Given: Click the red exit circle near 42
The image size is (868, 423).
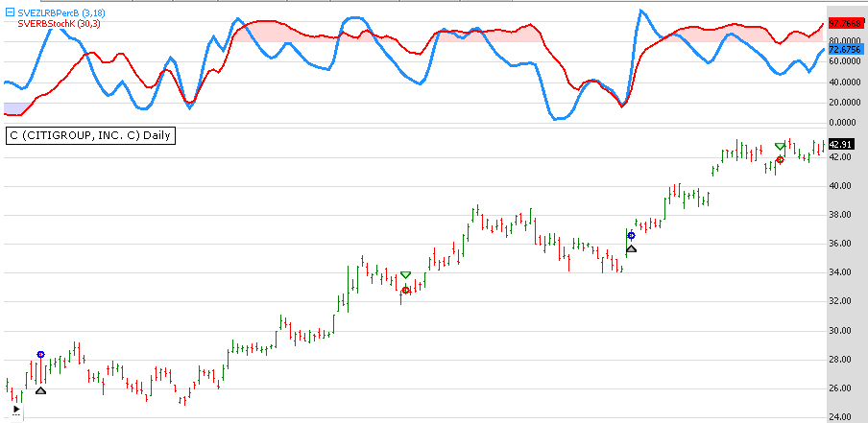Looking at the screenshot, I should tap(780, 159).
